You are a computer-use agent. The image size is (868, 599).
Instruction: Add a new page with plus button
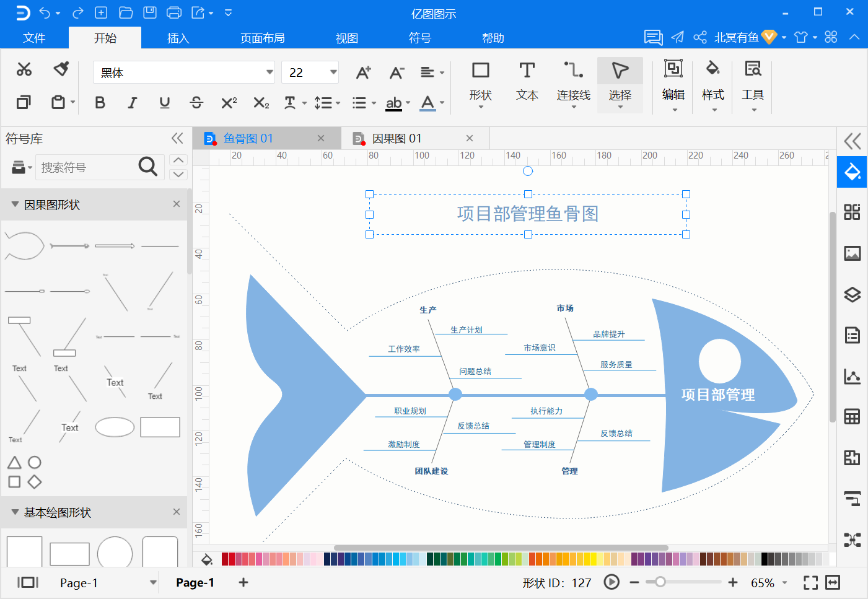243,582
